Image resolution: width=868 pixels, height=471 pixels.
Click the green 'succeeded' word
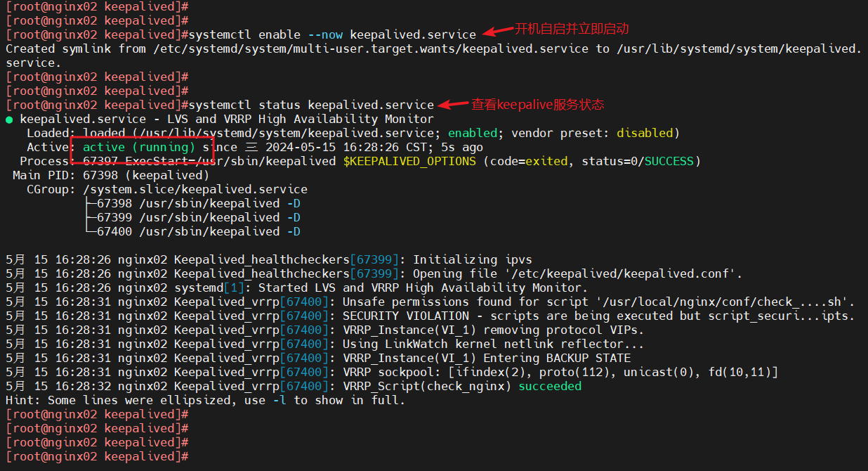click(x=550, y=386)
